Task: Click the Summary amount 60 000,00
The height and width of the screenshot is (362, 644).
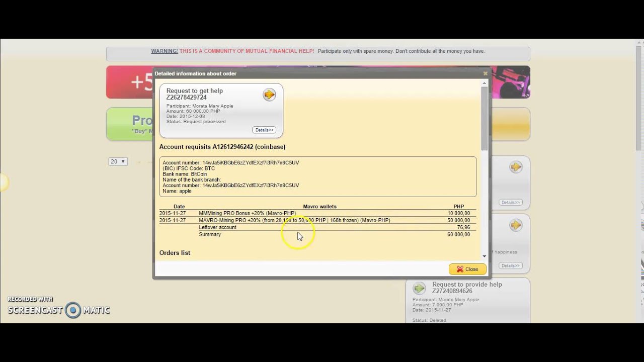Action: coord(458,234)
